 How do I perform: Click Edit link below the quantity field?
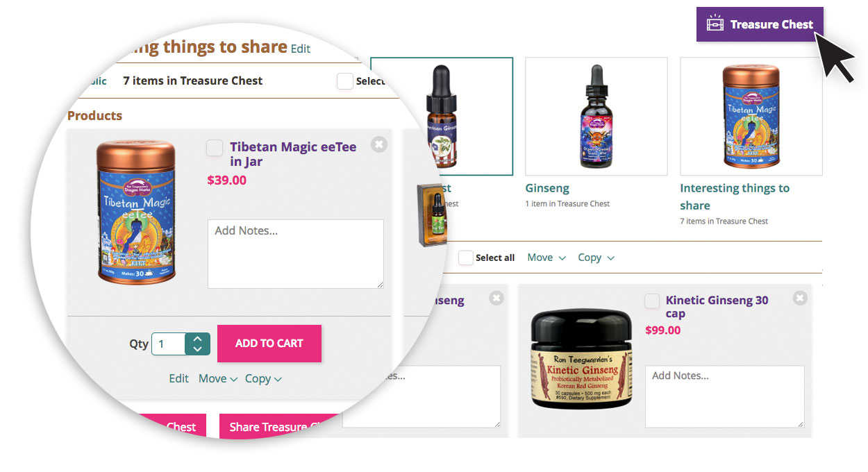click(178, 378)
